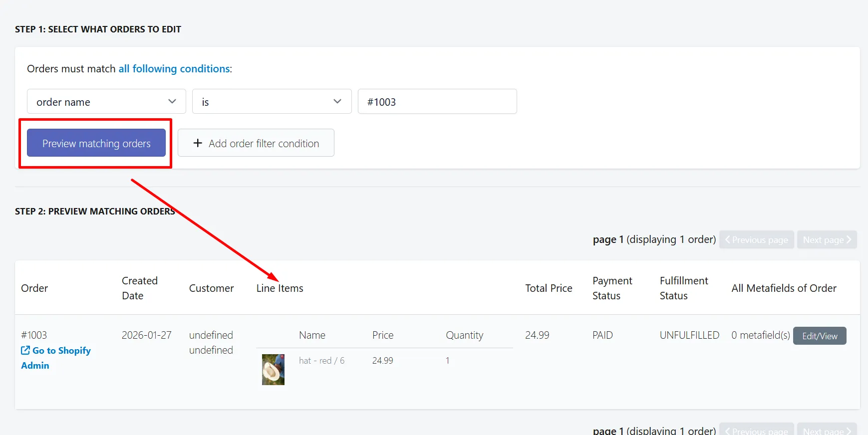
Task: Click the hat product thumbnail image
Action: tap(273, 370)
